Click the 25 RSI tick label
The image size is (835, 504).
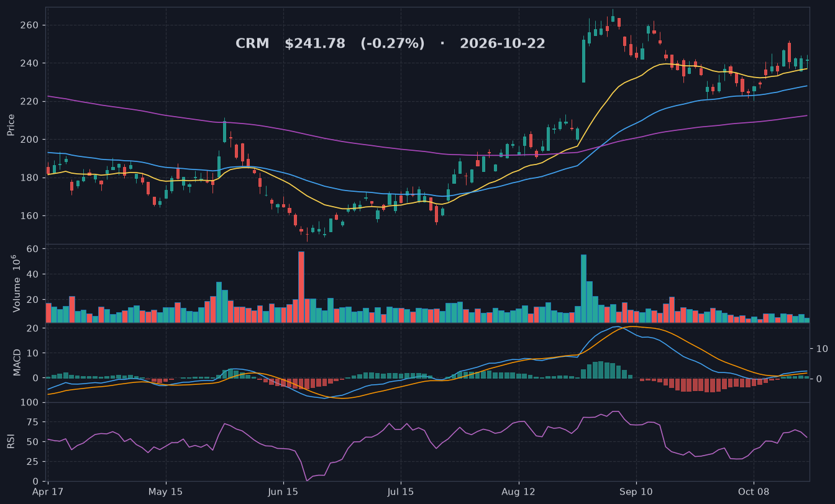(32, 462)
